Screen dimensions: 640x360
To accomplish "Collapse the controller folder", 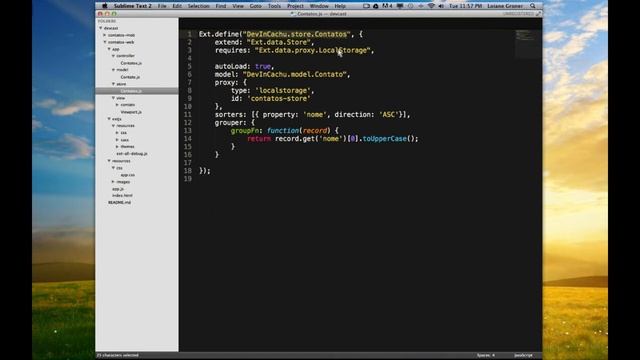I will tap(113, 56).
